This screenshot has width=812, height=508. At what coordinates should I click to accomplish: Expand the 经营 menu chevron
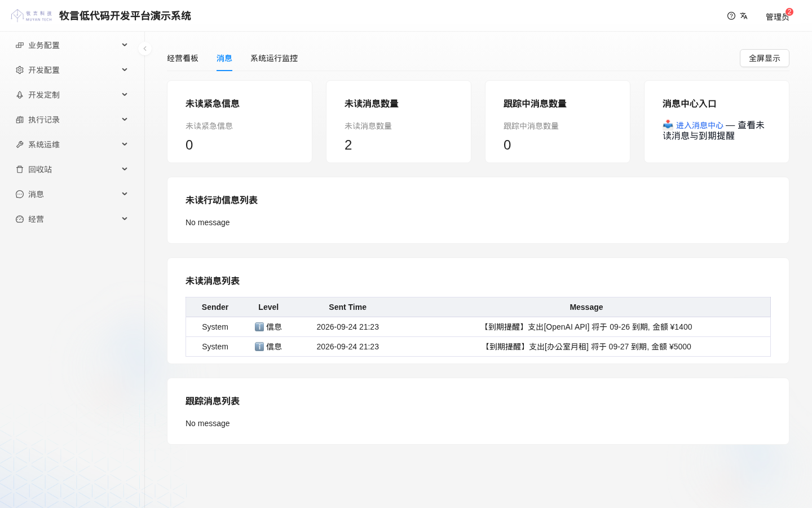tap(125, 219)
